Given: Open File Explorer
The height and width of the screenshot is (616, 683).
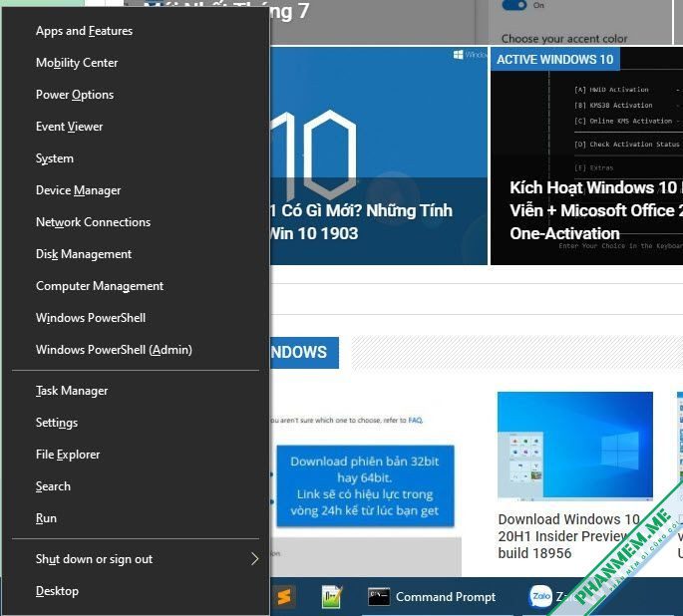Looking at the screenshot, I should click(68, 455).
